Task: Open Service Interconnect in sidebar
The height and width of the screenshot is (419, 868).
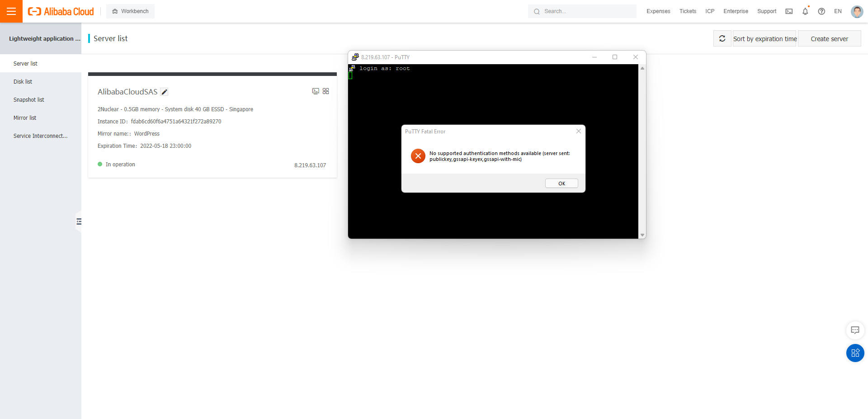Action: click(41, 136)
